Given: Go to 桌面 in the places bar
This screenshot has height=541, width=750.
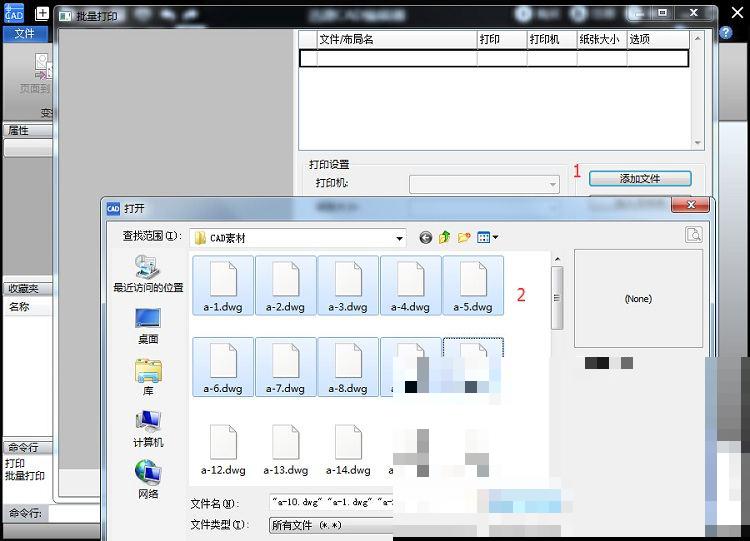Looking at the screenshot, I should point(148,326).
